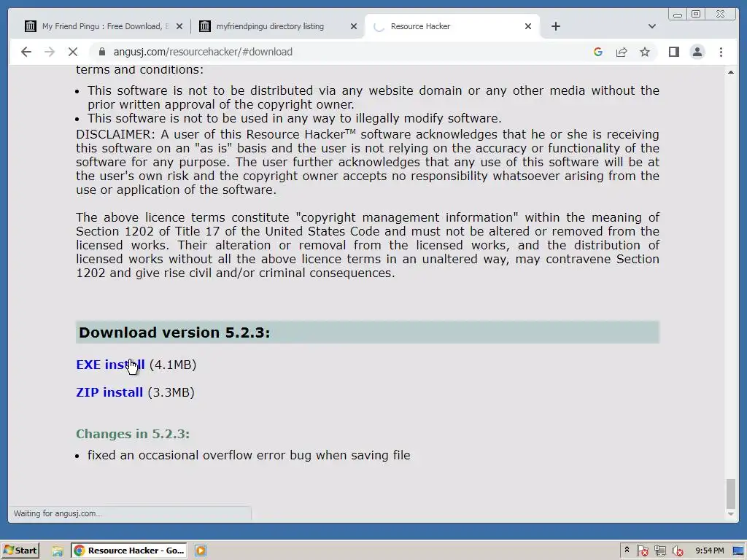Minimize the Chrome window
This screenshot has width=747, height=560.
coord(678,15)
